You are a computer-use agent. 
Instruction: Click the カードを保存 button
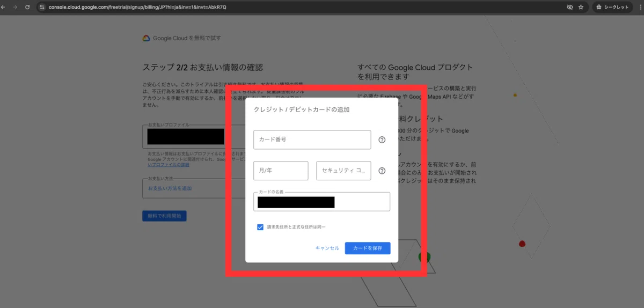[x=368, y=248]
